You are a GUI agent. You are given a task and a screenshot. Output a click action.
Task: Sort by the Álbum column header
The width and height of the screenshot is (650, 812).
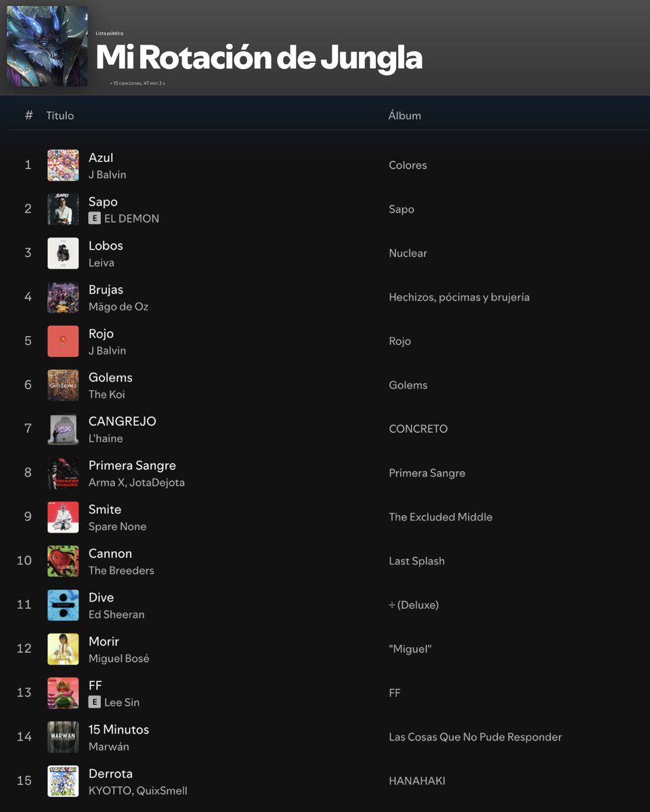click(405, 116)
